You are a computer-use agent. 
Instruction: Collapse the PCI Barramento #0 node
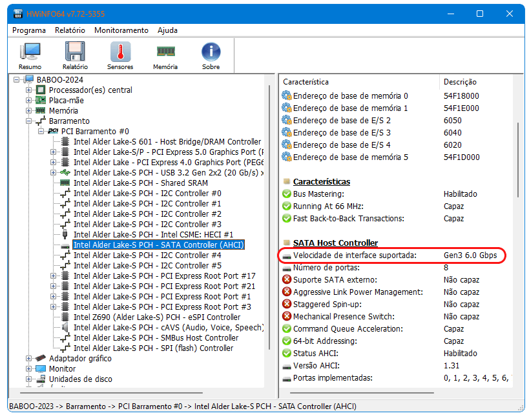41,131
